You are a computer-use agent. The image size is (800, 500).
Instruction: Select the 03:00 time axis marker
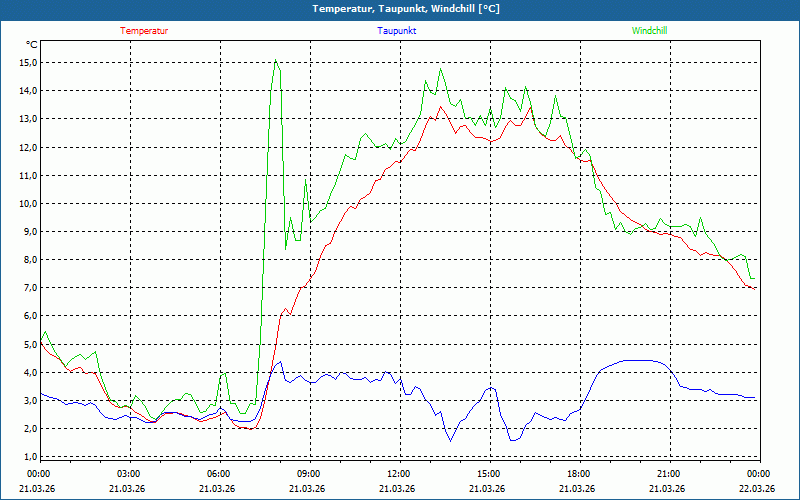[x=129, y=474]
